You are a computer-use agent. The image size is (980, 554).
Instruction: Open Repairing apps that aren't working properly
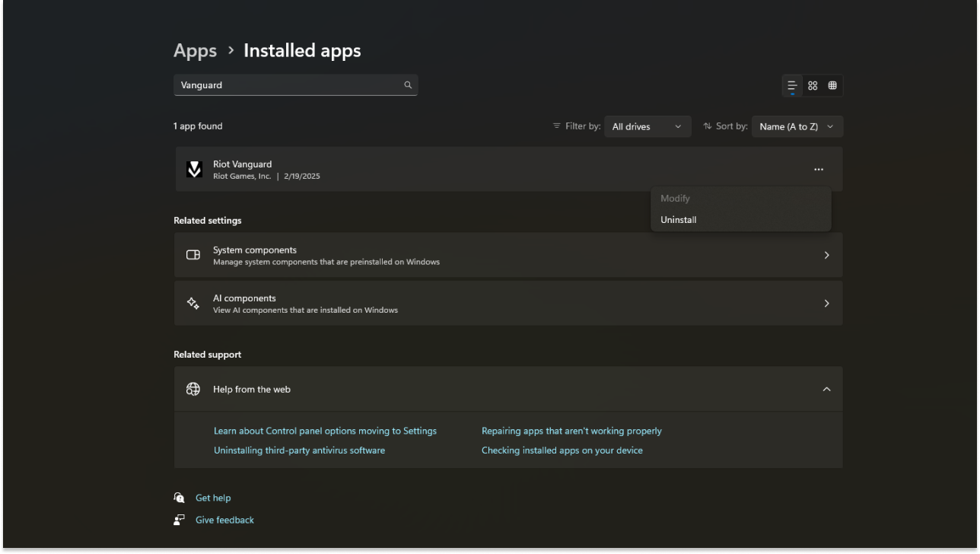[x=571, y=431]
